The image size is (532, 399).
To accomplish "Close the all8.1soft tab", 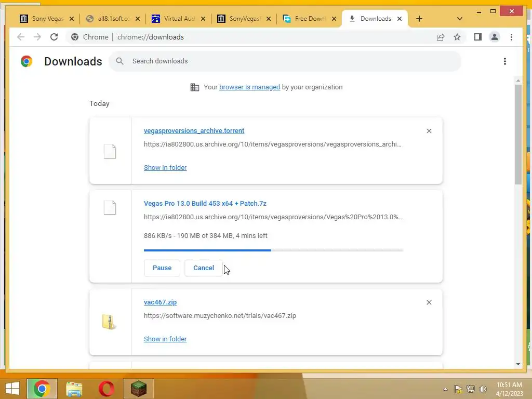I will 137,19.
